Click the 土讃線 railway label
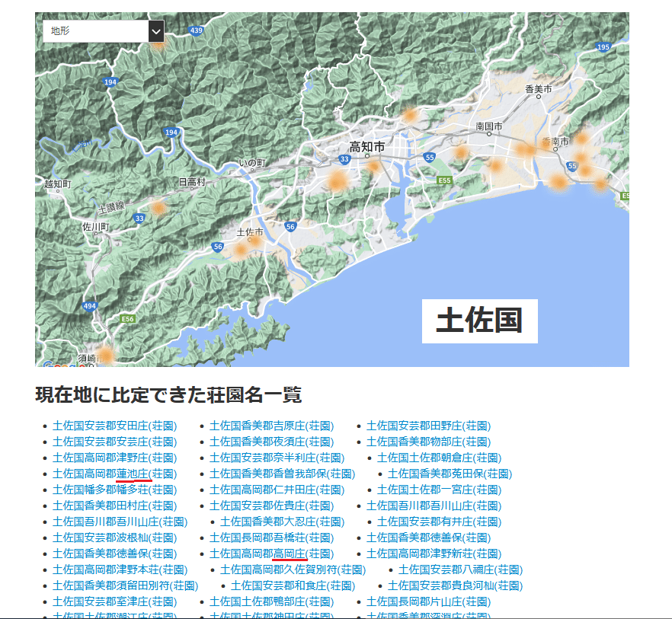Screen dimensions: 672x619 (111, 208)
